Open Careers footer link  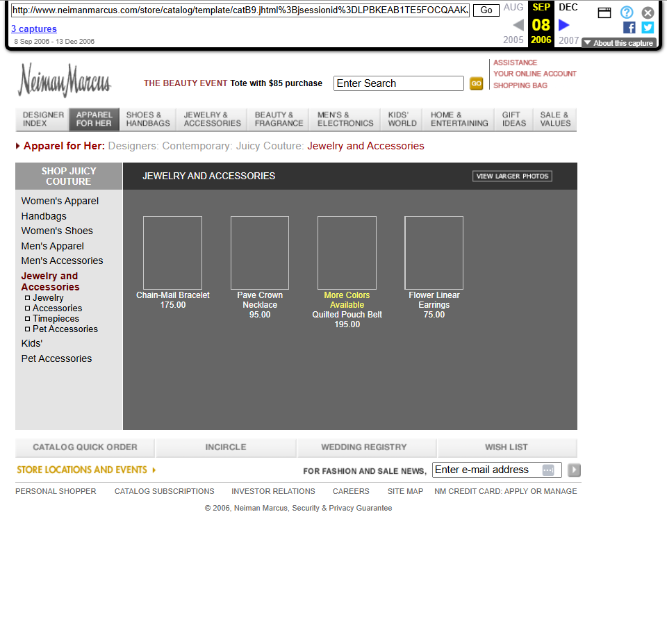click(x=351, y=491)
